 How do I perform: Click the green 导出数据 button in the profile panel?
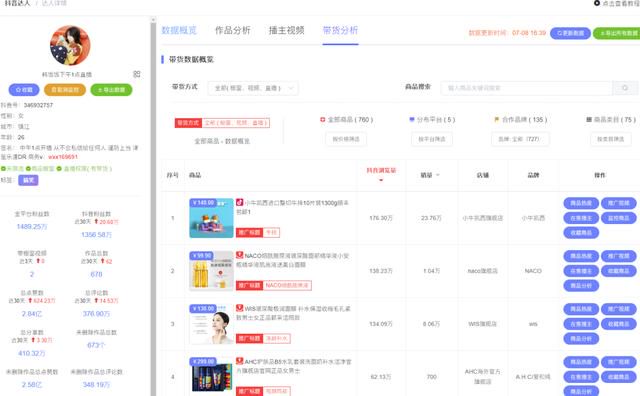pyautogui.click(x=111, y=90)
